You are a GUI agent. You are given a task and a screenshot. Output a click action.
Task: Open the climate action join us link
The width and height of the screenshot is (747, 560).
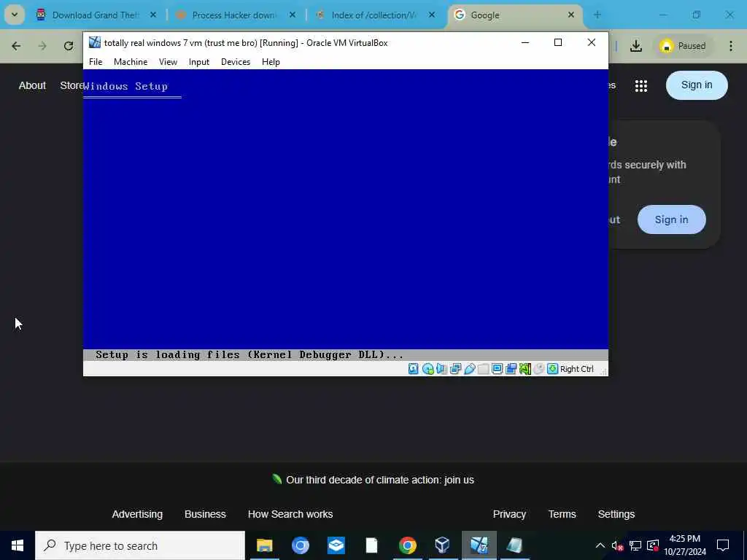click(379, 480)
